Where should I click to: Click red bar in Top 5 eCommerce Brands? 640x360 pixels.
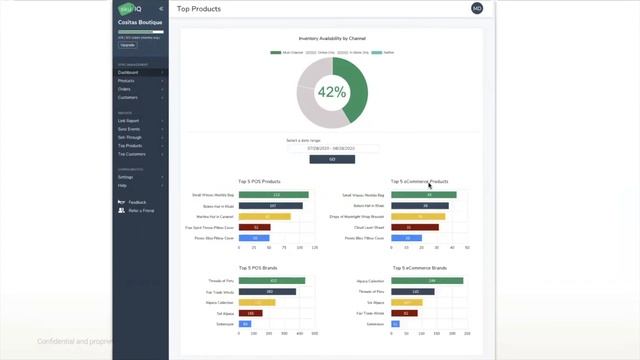tap(404, 313)
